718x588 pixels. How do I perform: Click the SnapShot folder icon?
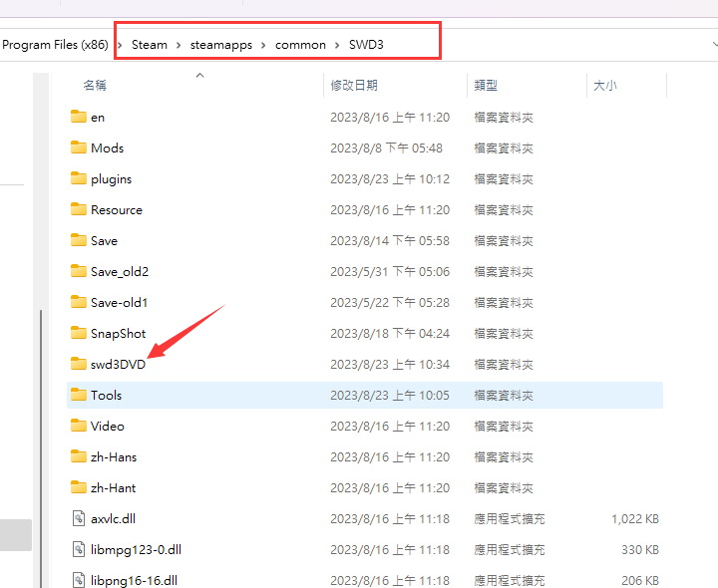[79, 333]
